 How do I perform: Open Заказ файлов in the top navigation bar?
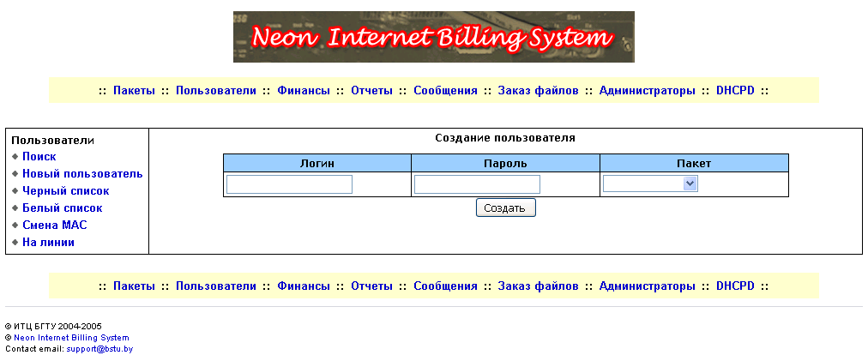[538, 91]
